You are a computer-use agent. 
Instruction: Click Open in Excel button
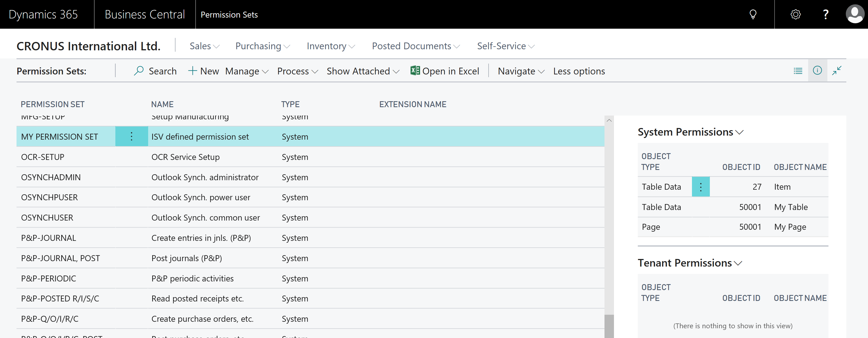click(444, 71)
